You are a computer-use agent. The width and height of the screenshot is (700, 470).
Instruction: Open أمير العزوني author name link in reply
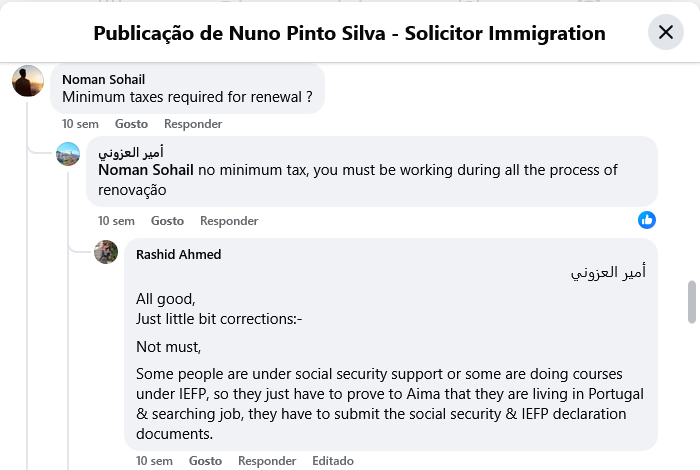coord(131,153)
